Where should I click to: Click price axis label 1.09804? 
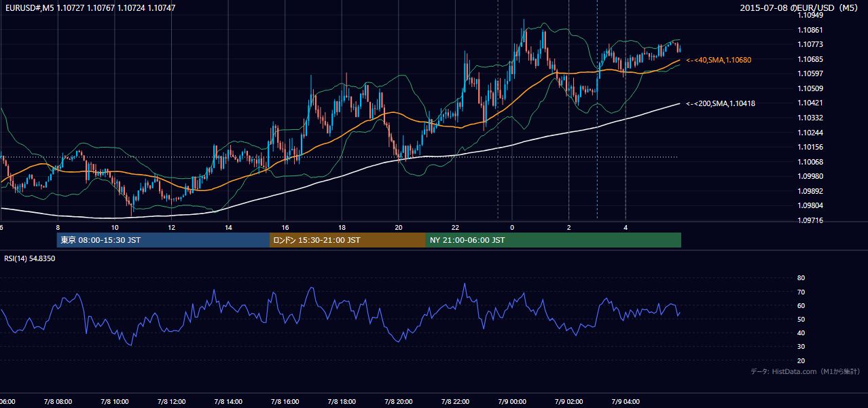pos(810,205)
